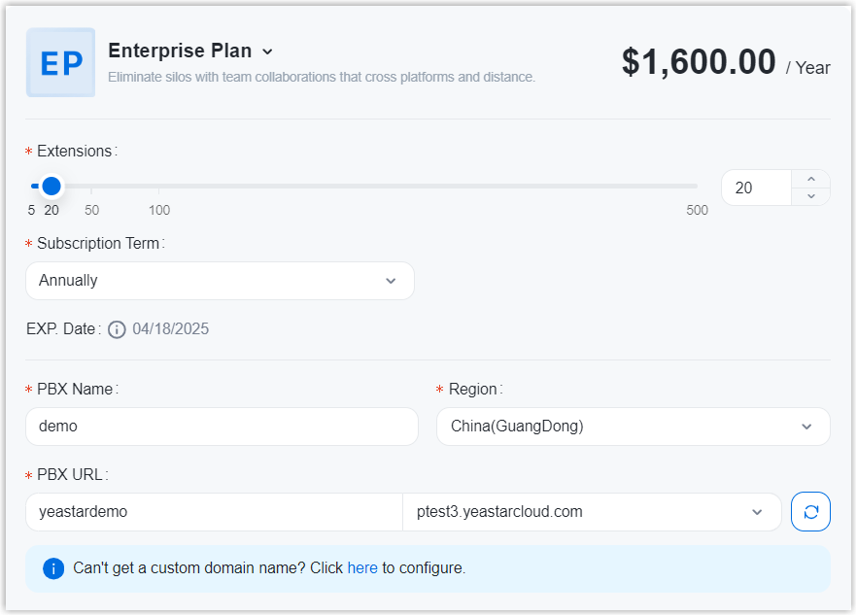Click the Enterprise Plan title text
Screen dimensions: 857x616
(180, 51)
